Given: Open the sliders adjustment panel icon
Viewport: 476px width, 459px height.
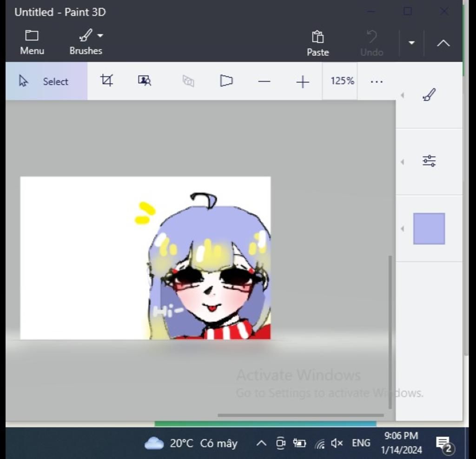Looking at the screenshot, I should pyautogui.click(x=428, y=160).
